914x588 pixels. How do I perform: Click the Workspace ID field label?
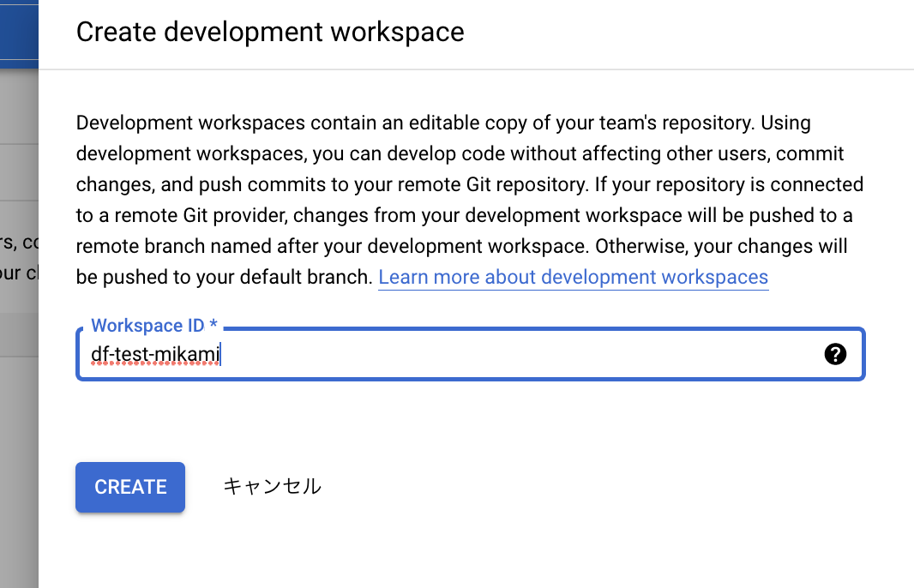point(147,325)
